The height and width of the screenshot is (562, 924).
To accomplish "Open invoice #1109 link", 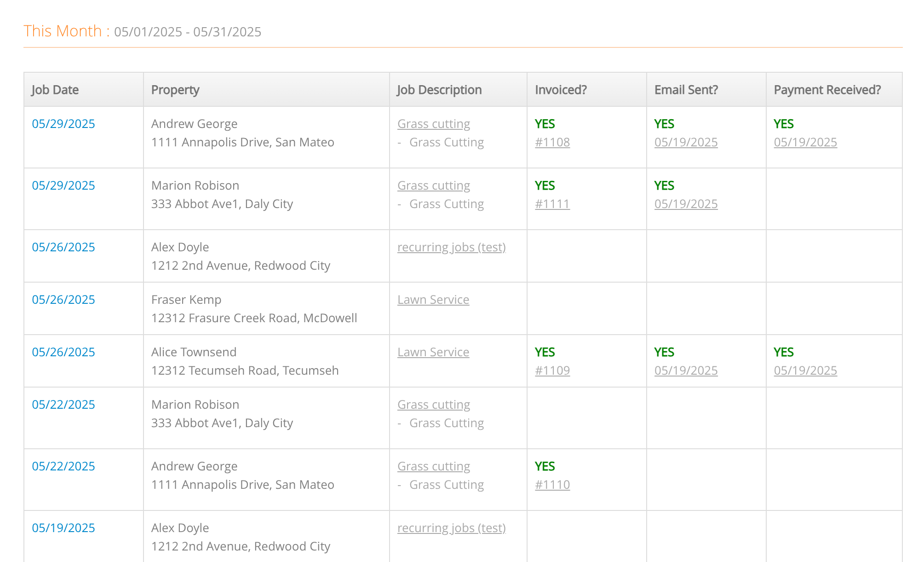I will pyautogui.click(x=552, y=371).
